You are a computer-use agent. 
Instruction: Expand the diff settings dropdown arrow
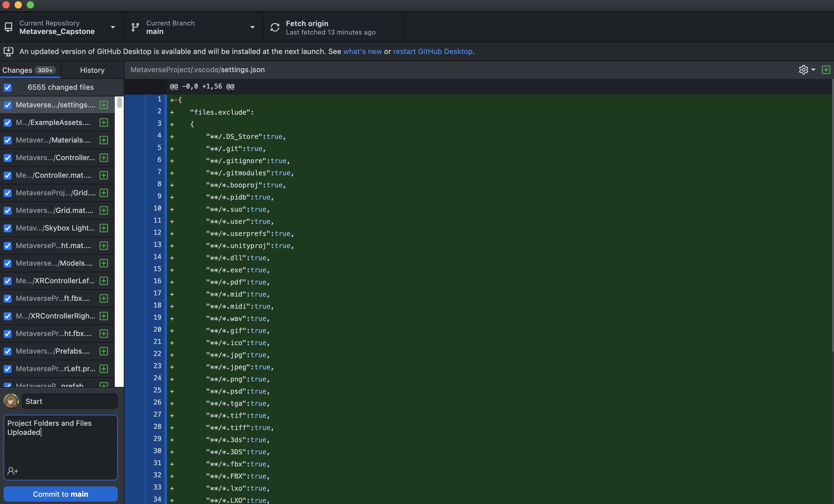(x=813, y=70)
